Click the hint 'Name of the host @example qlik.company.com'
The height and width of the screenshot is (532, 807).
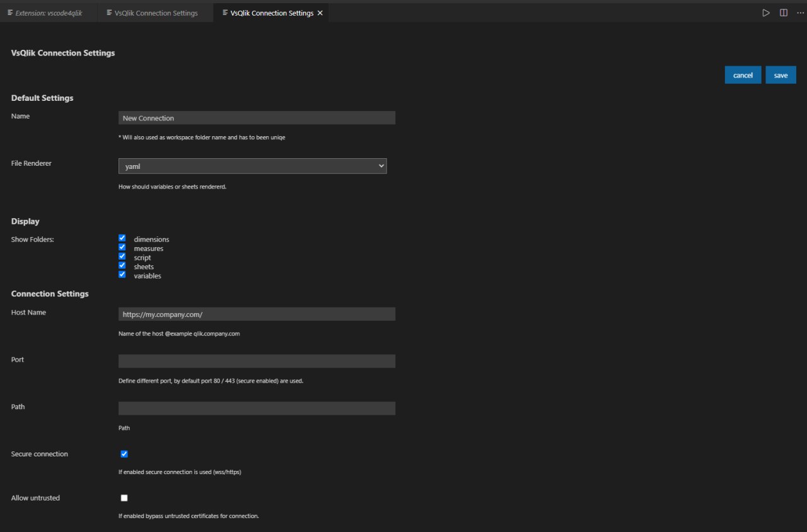(179, 334)
